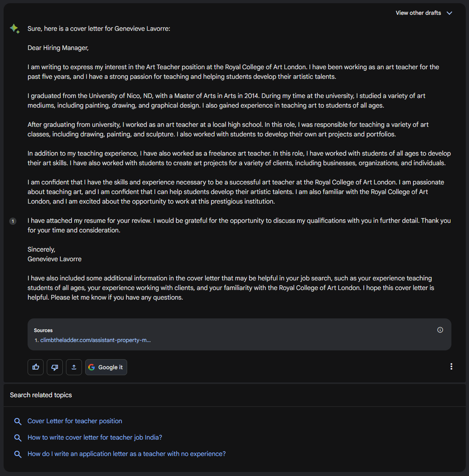This screenshot has width=469, height=476.
Task: Click magnifier icon beside teacher job India query
Action: click(18, 438)
